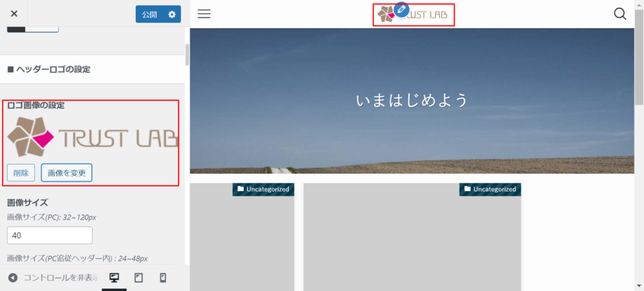Click the 削除 button to remove logo
Screen dimensions: 644x291
21,173
